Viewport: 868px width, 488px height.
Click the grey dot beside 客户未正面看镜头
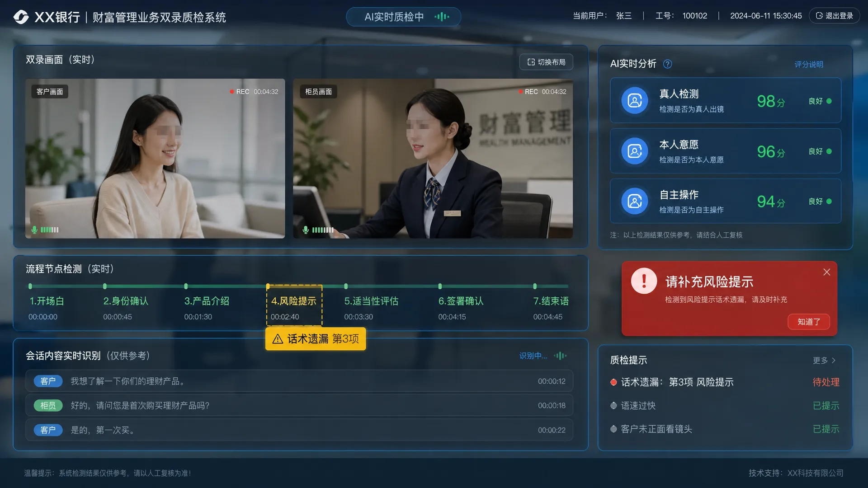point(613,429)
